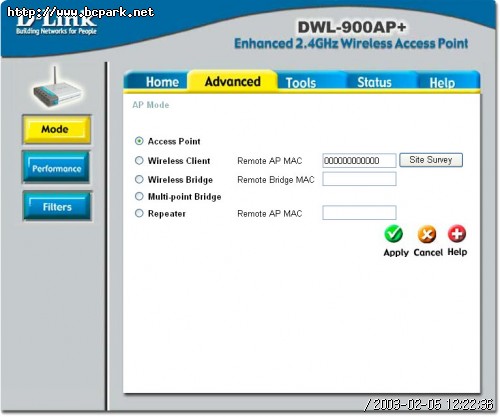Select the Repeater radio button
The image size is (500, 417).
[x=139, y=213]
